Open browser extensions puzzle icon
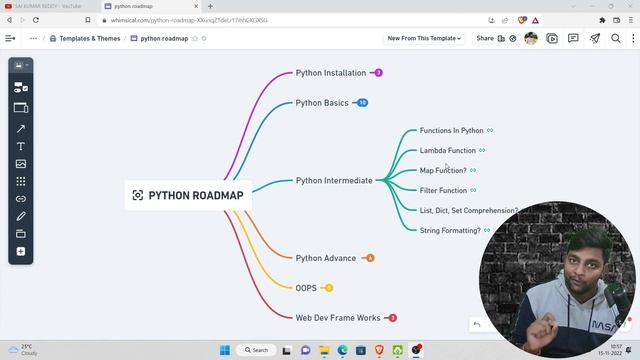640x360 pixels. (602, 20)
